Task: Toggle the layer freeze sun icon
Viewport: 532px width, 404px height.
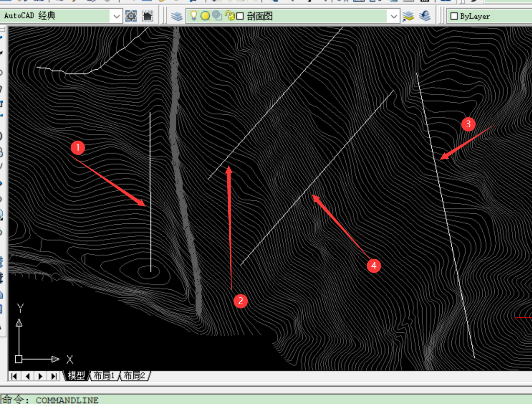Action: tap(205, 16)
